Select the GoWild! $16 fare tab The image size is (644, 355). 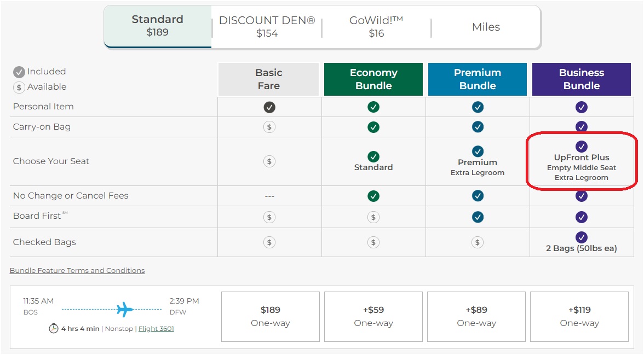[x=376, y=27]
